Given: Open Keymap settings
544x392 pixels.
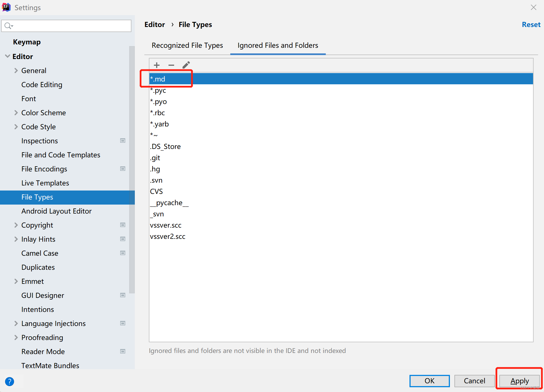Looking at the screenshot, I should point(27,42).
